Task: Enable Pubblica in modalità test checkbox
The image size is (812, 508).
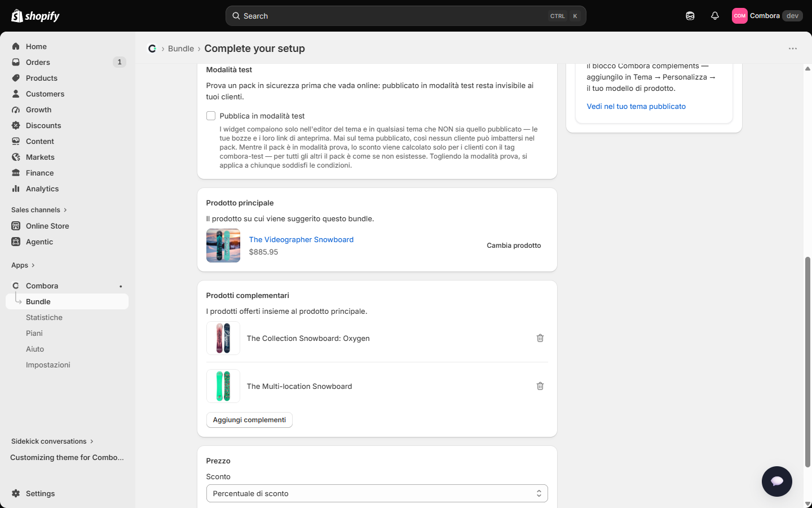Action: point(211,116)
